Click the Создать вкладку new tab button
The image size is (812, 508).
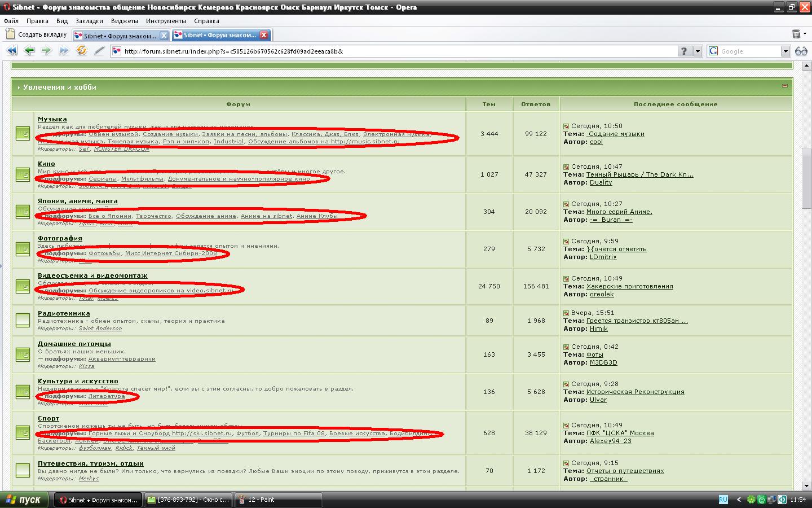coord(37,34)
